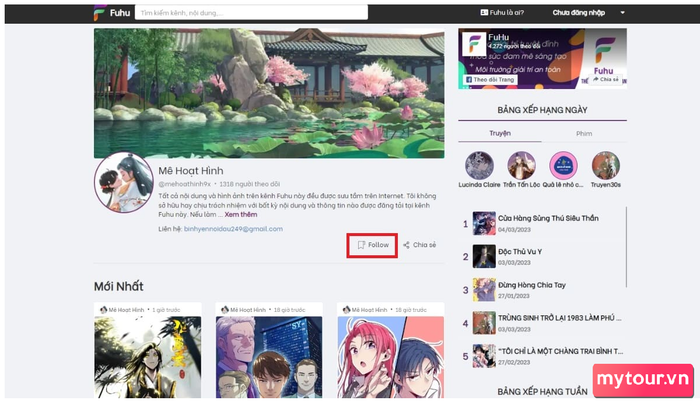Open 'Cửa Hàng Sủng Thú Siêu Thần' ranking entry
700x405 pixels.
(x=548, y=218)
